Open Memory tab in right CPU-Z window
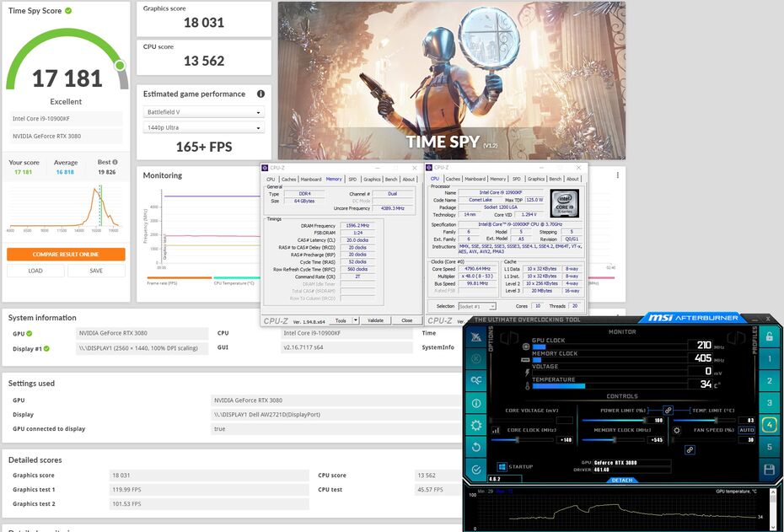 coord(497,179)
